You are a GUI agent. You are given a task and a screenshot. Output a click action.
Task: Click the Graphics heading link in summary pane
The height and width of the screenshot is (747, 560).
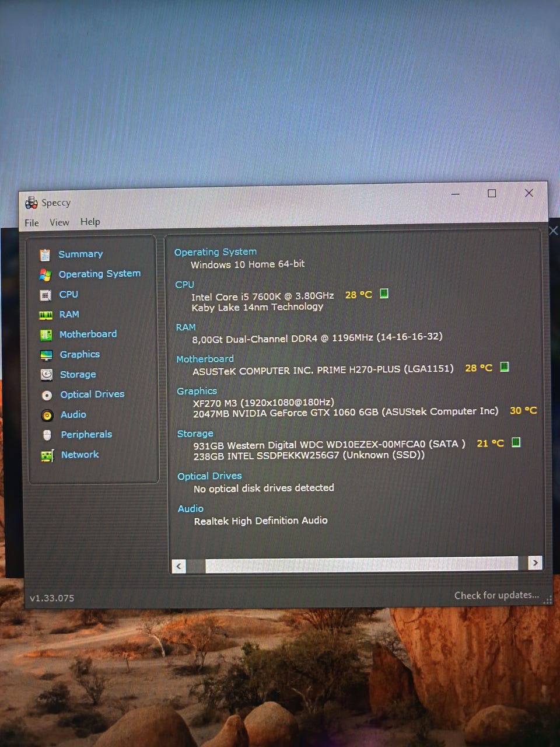pos(197,392)
